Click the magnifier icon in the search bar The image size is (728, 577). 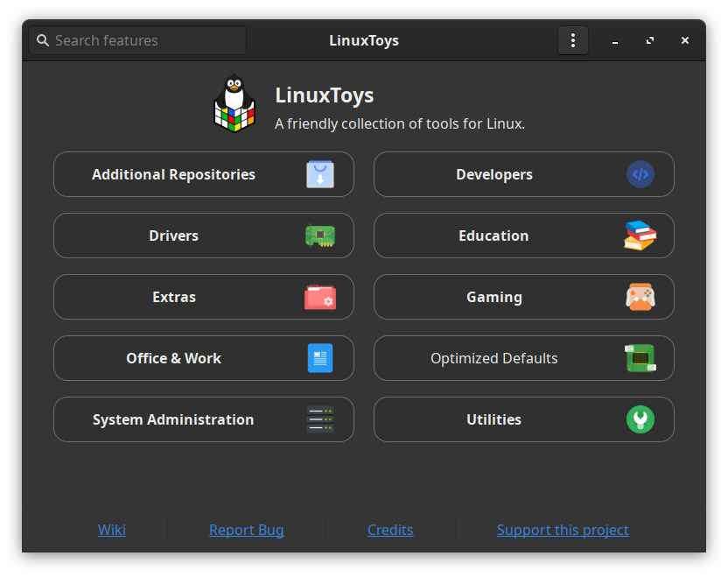tap(43, 40)
